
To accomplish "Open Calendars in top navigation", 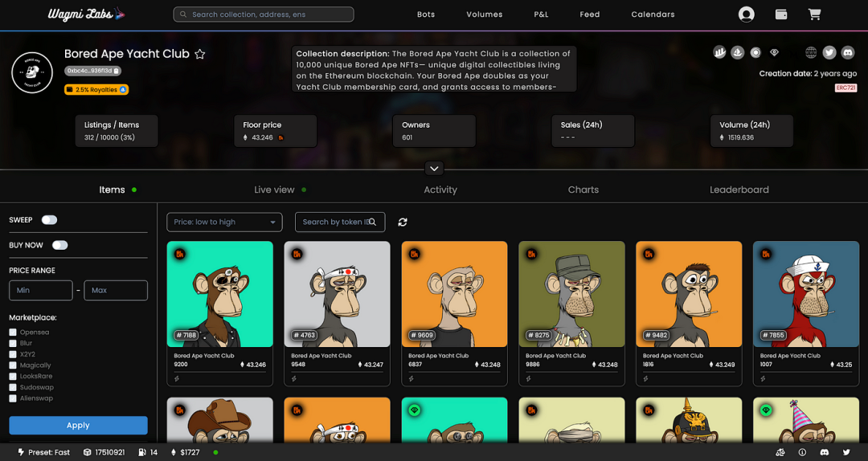I will pos(653,14).
